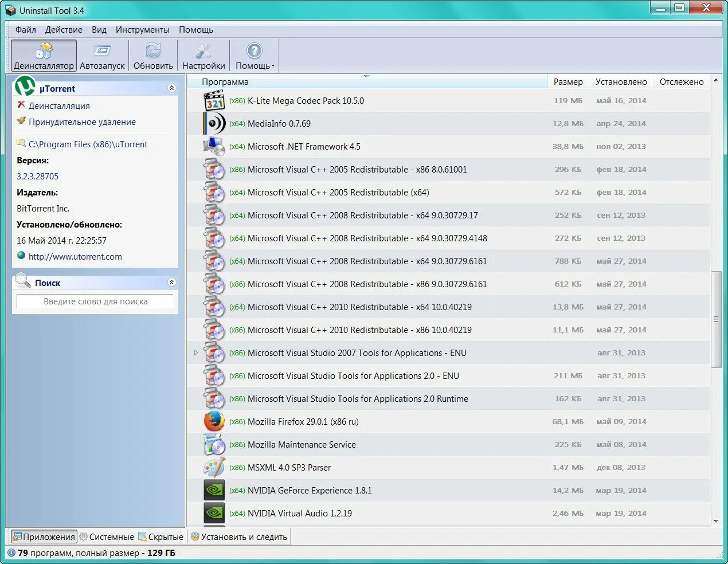Open the Вид menu
Viewport: 728px width, 564px height.
[x=99, y=30]
